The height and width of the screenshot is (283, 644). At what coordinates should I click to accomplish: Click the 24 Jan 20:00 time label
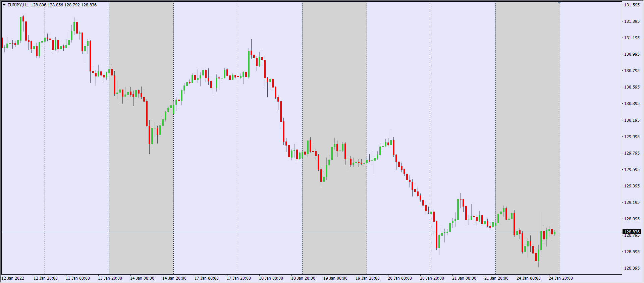560,278
